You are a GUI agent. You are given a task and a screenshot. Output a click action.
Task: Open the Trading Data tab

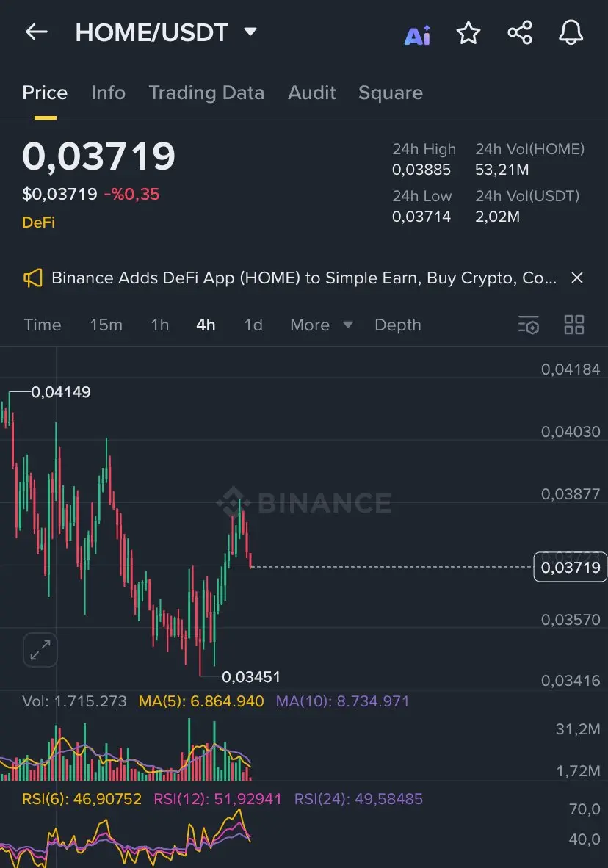tap(206, 93)
